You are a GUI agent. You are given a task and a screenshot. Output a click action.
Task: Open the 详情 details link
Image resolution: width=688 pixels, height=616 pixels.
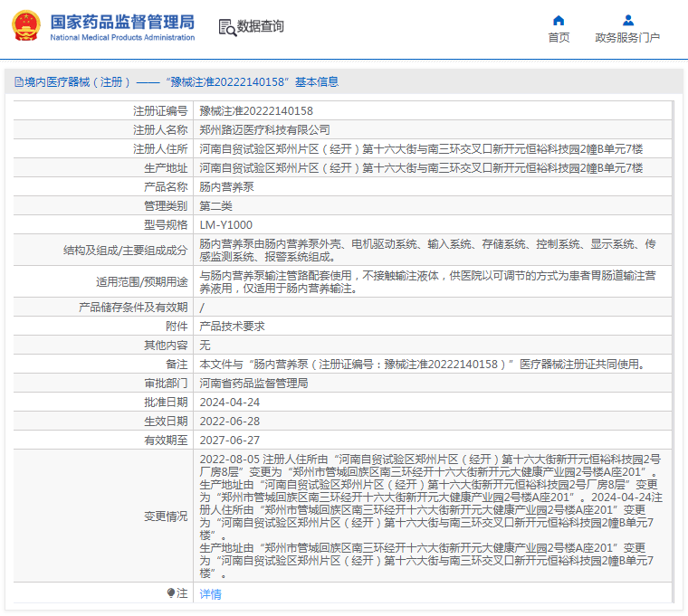tap(210, 594)
